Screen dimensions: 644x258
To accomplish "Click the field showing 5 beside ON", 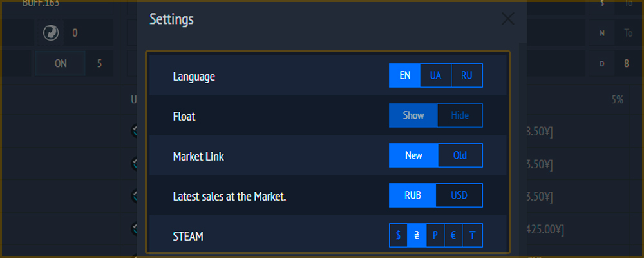I will tap(99, 63).
